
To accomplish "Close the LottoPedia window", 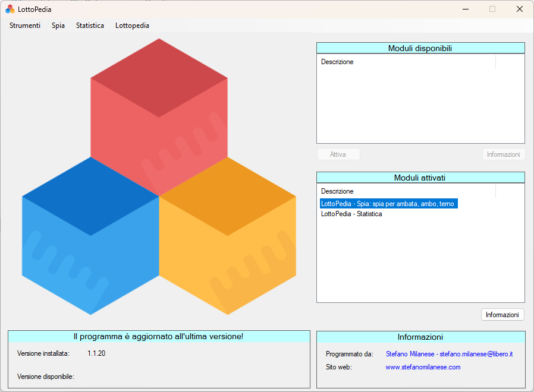I will (x=520, y=9).
